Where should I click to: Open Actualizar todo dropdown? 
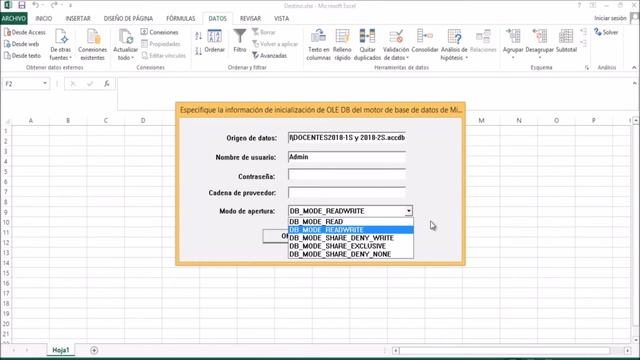tap(125, 45)
